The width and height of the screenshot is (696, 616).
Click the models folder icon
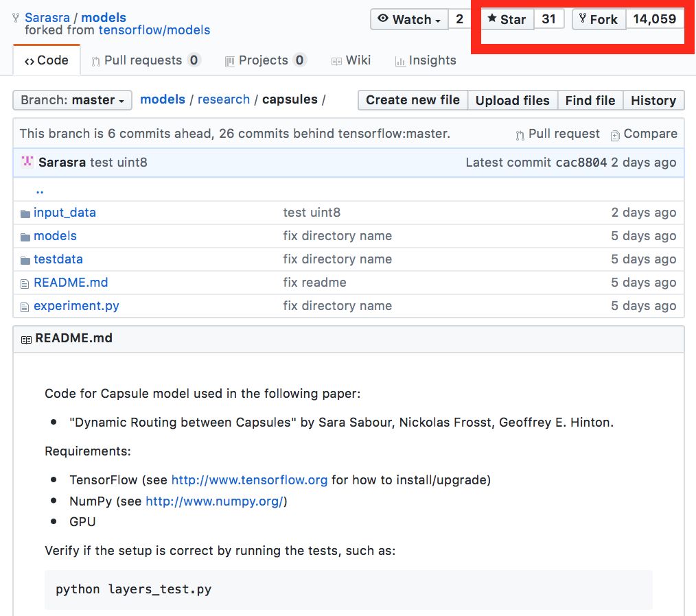point(25,237)
